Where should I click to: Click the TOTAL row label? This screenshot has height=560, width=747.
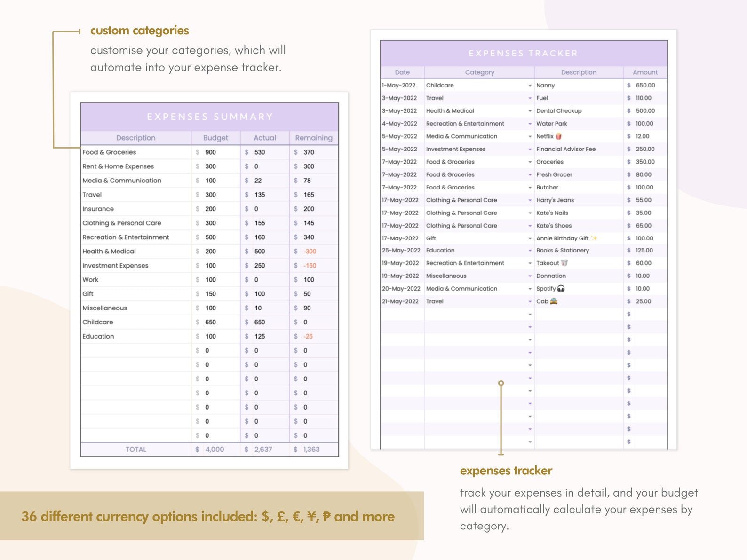(x=136, y=450)
